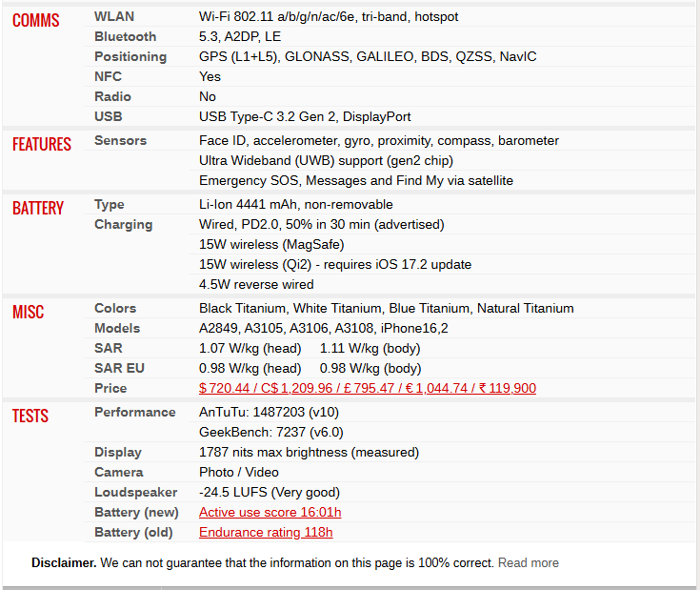700x590 pixels.
Task: Open the price link starting with $ 720.44
Action: point(368,388)
